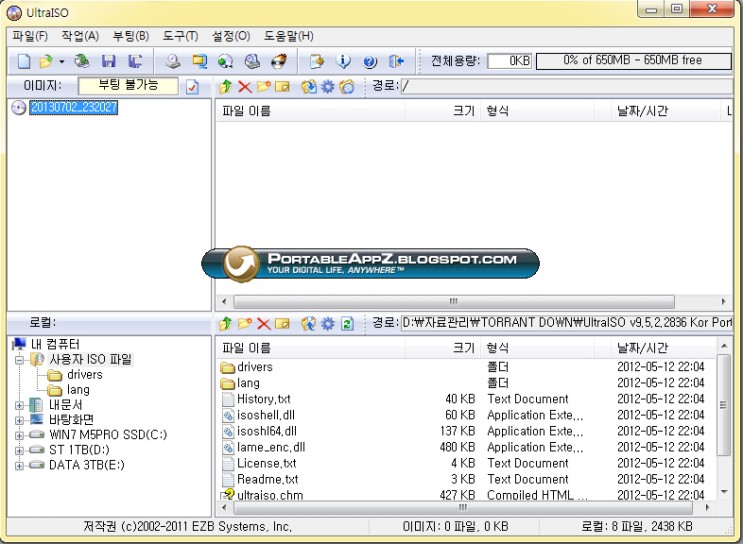Viewport: 743px width, 544px height.
Task: Burn the image with the flaming disc icon
Action: (x=279, y=61)
